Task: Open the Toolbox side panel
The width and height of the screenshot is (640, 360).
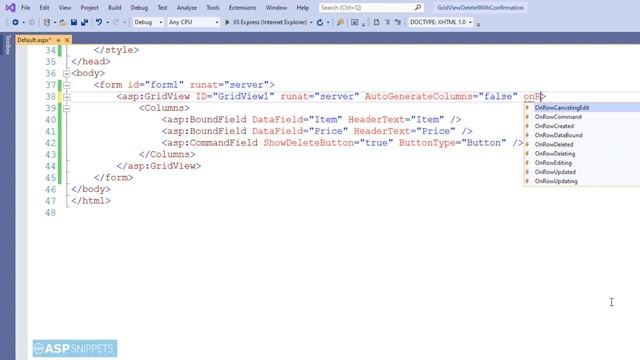Action: [8, 44]
